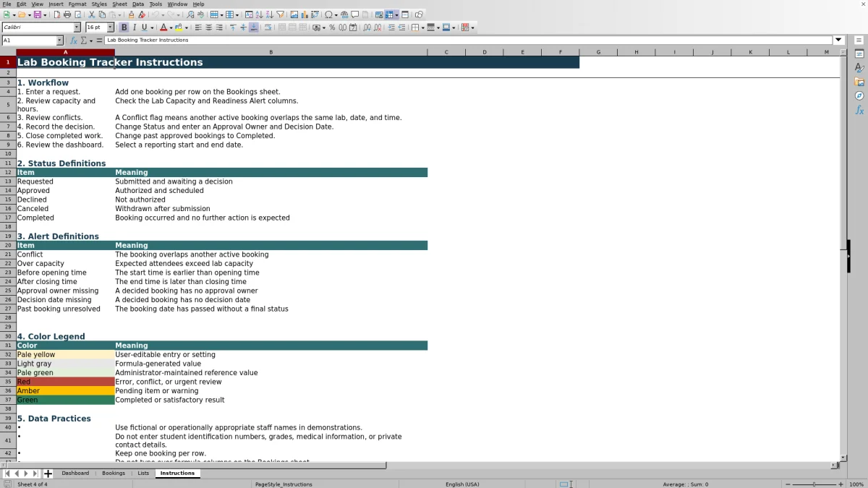Click the Export as PDF icon
The width and height of the screenshot is (868, 488).
tap(56, 14)
